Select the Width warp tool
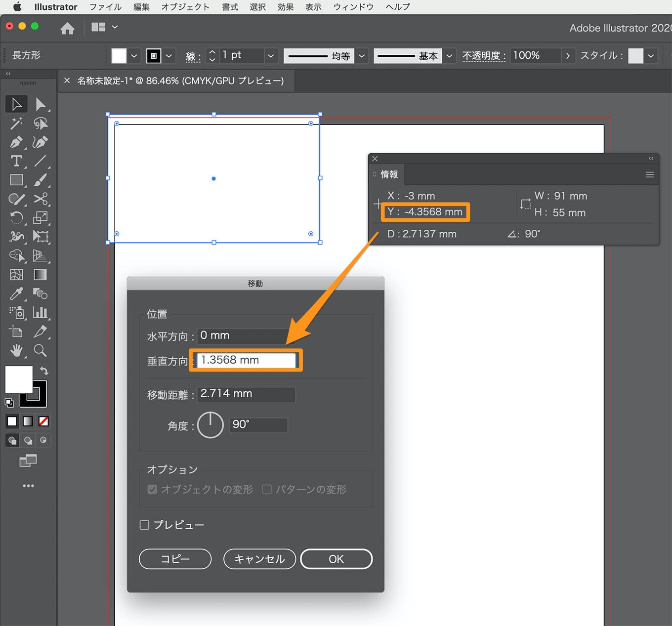672x626 pixels. [16, 237]
